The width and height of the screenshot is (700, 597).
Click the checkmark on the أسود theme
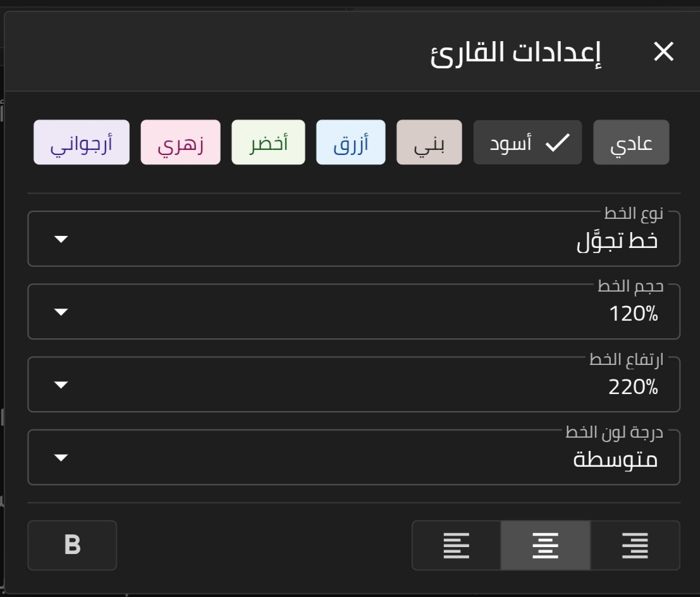(558, 143)
